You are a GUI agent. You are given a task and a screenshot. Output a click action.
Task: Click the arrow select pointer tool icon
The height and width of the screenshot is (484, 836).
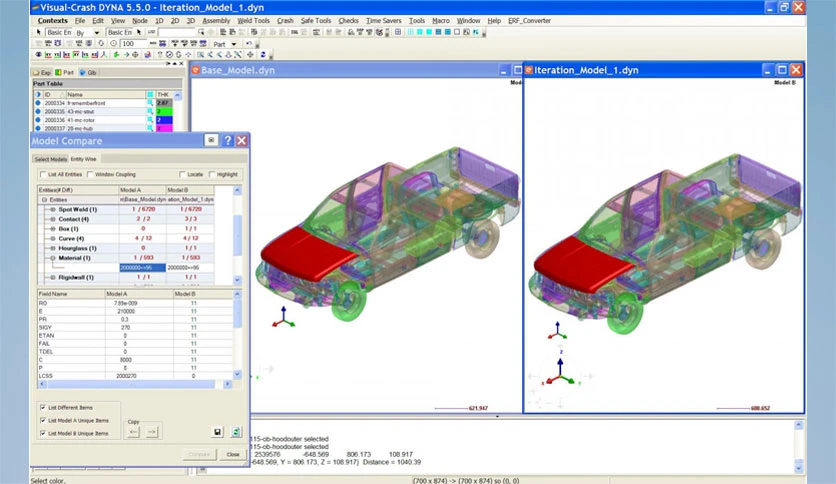coord(38,33)
